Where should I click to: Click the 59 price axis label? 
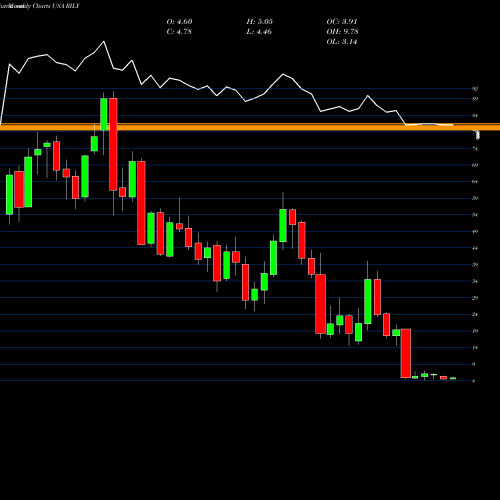[x=475, y=198]
